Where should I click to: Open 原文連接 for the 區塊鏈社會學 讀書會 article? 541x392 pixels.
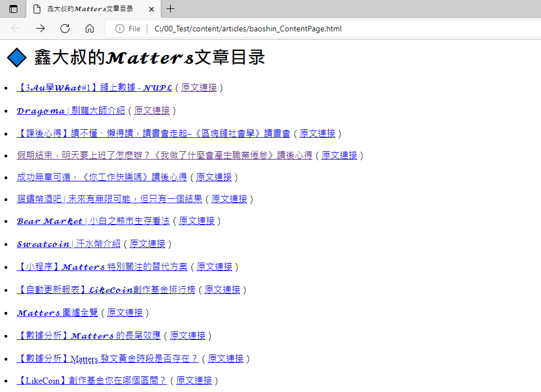pyautogui.click(x=318, y=133)
